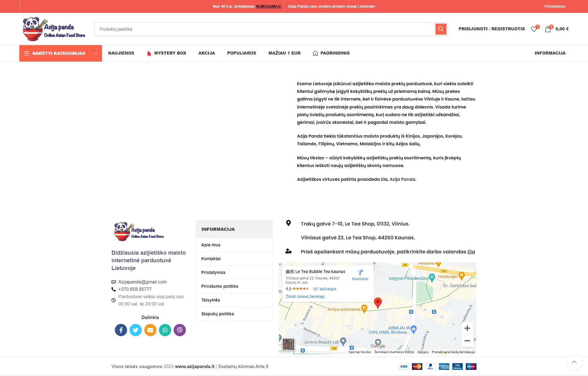Click Sąlygos terms link on map
Image resolution: width=588 pixels, height=376 pixels.
tap(423, 352)
